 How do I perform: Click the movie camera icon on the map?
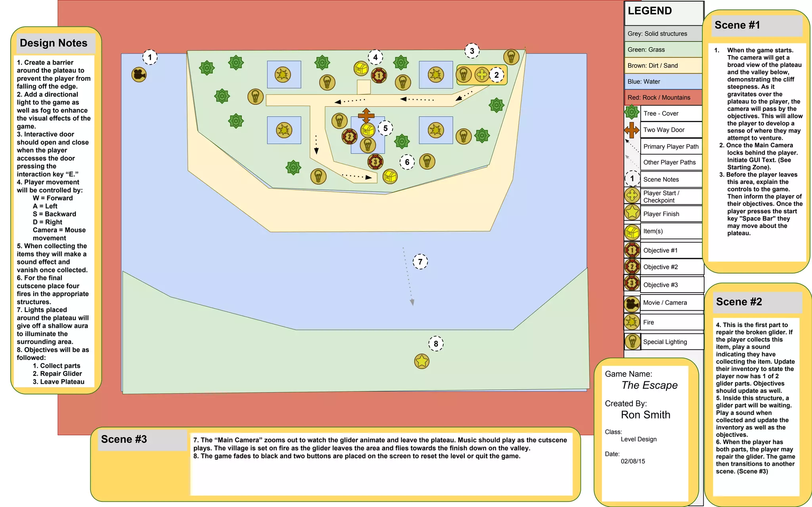point(139,75)
